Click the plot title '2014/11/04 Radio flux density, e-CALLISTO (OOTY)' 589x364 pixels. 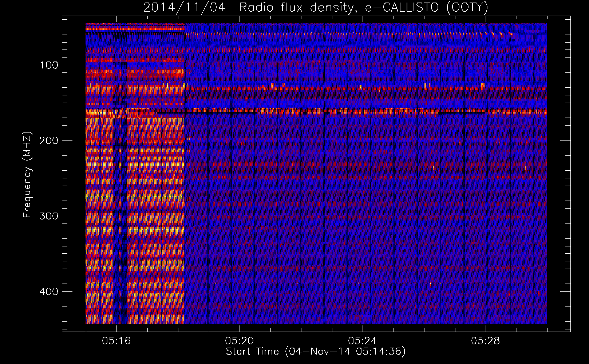click(x=316, y=7)
